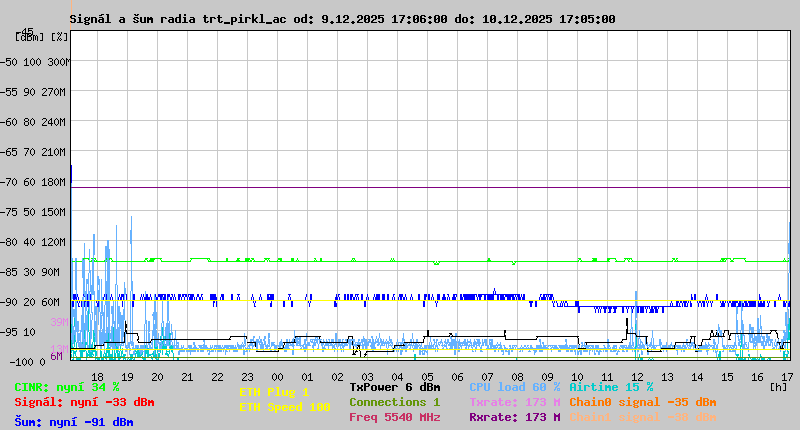Click the CINR legend label in green
The image size is (800, 430).
[x=67, y=387]
